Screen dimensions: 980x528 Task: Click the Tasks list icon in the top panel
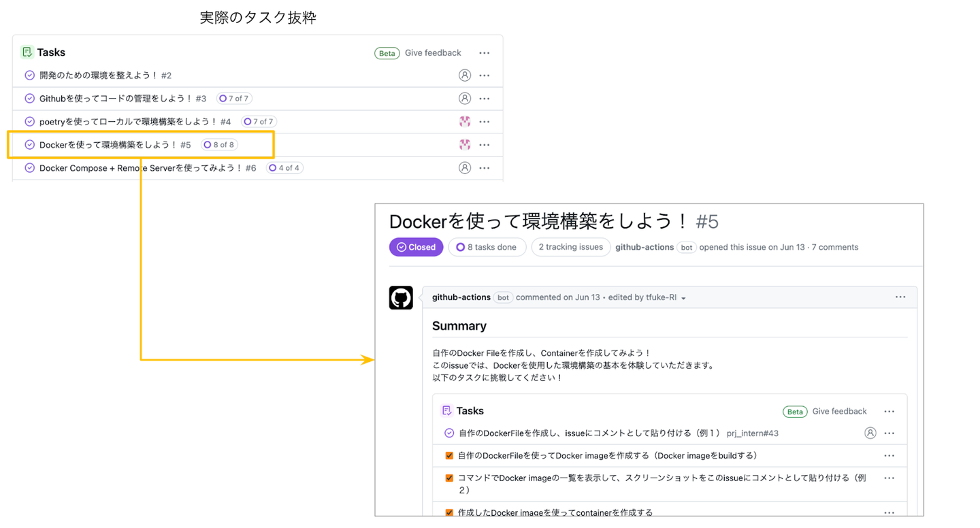(x=27, y=52)
